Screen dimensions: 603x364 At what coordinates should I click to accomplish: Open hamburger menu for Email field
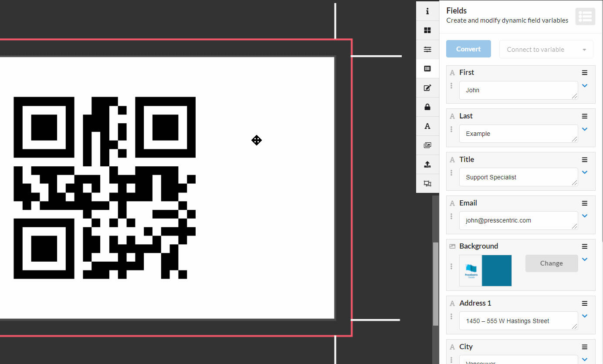point(585,203)
